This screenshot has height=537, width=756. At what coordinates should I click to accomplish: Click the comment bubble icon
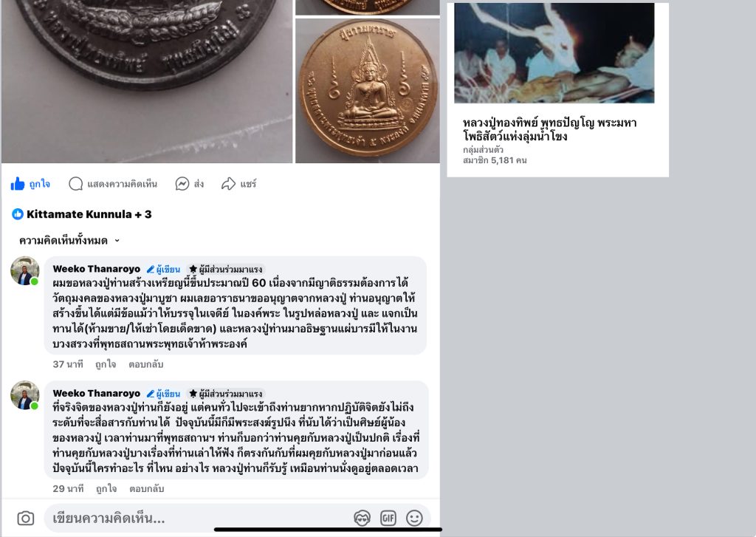coord(76,183)
